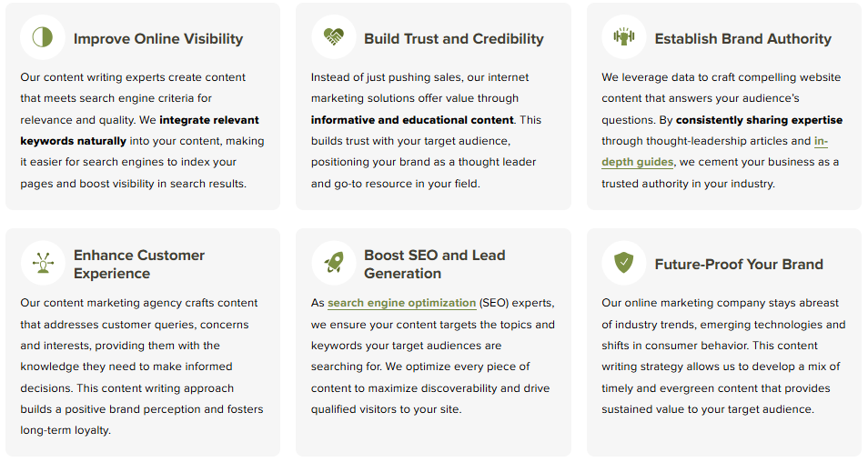Image resolution: width=868 pixels, height=462 pixels.
Task: Click the rocket icon for Boost SEO
Action: point(333,263)
